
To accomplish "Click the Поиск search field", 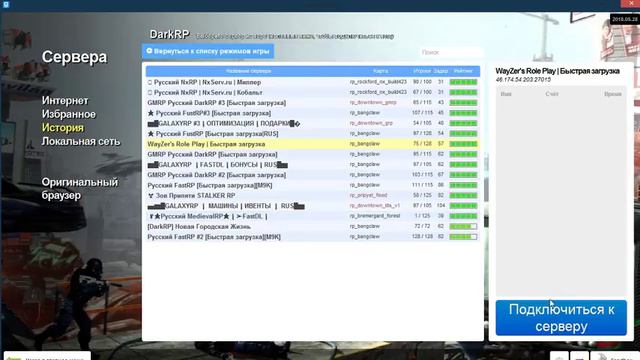I will coord(451,52).
